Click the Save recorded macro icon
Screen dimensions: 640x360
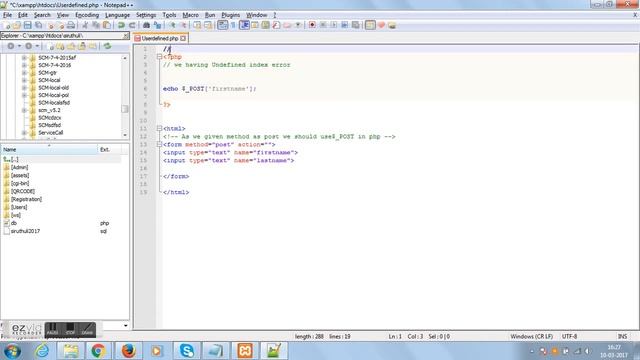[x=356, y=25]
